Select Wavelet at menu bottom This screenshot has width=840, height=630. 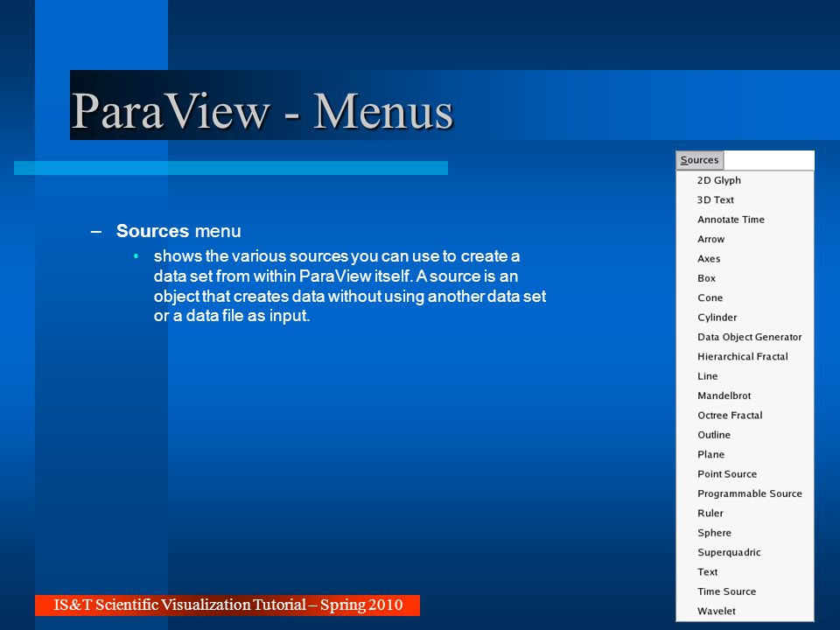[x=745, y=612]
